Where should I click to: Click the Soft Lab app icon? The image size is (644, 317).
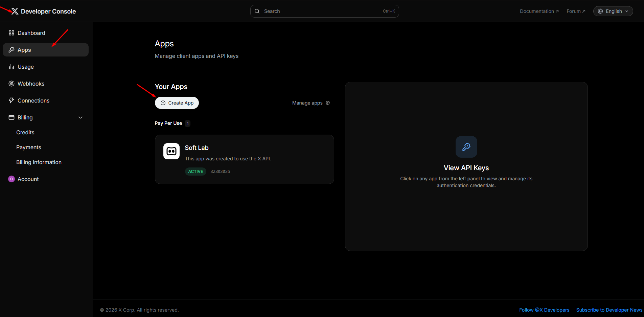click(171, 151)
